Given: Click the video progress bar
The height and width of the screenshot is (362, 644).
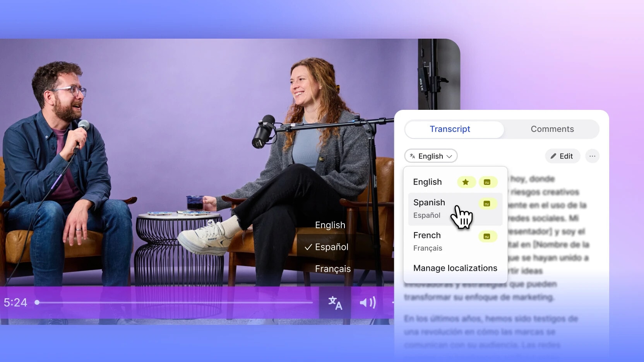Looking at the screenshot, I should click(x=174, y=302).
